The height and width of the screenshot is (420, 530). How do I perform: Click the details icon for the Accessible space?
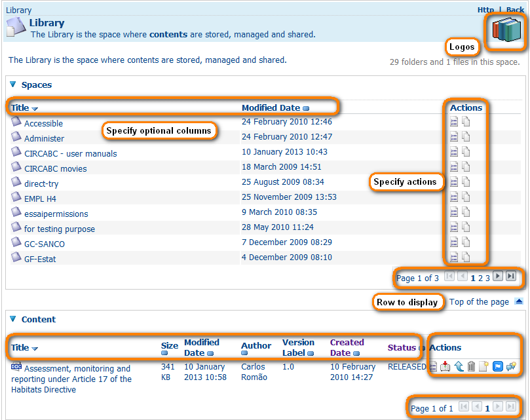point(454,122)
